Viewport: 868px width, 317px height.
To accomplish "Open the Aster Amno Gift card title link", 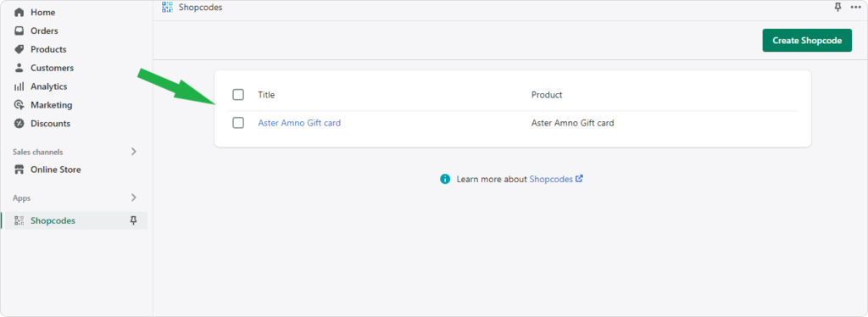I will pyautogui.click(x=299, y=123).
